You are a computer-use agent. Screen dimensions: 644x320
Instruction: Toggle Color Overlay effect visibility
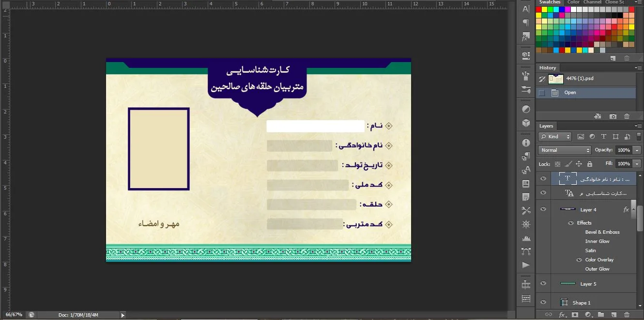(x=579, y=260)
